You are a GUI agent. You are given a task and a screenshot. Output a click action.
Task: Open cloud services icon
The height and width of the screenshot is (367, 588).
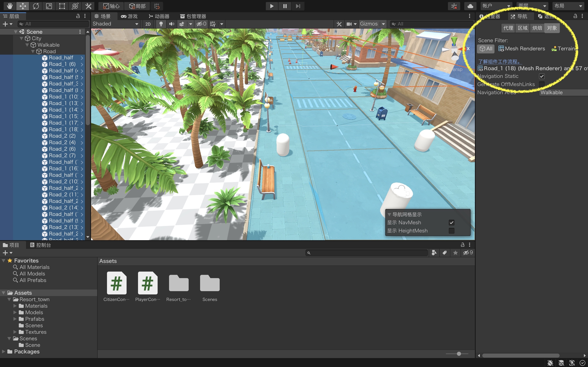click(x=470, y=6)
